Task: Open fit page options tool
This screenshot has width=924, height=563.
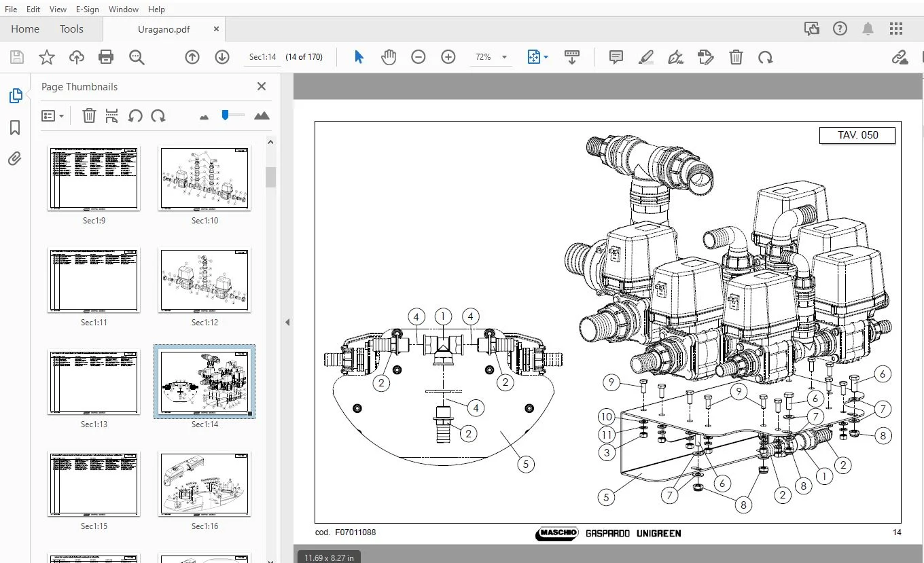Action: point(537,57)
